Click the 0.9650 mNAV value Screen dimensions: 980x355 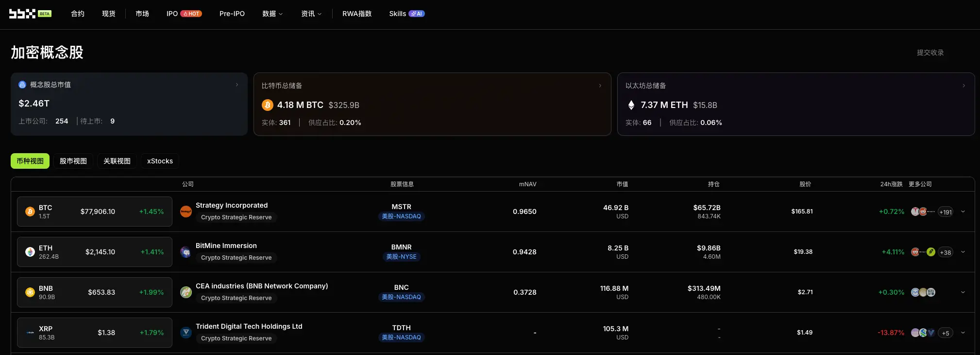click(525, 212)
